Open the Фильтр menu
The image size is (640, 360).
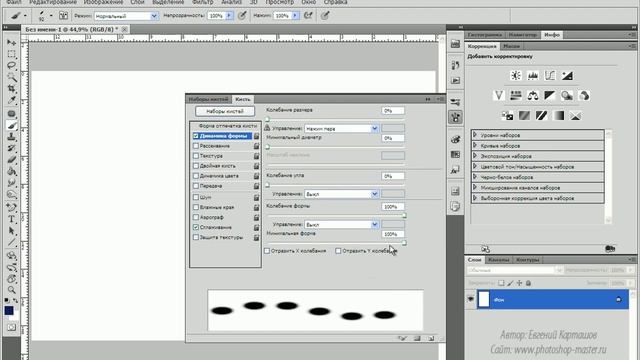tap(203, 2)
